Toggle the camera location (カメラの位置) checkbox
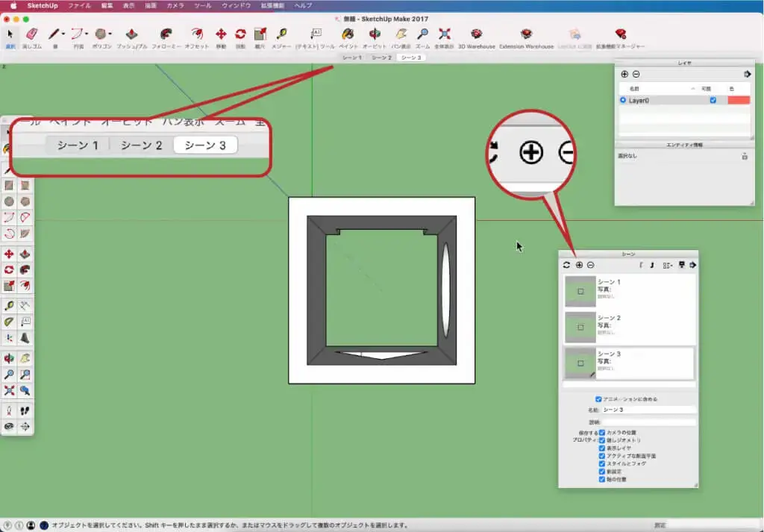The height and width of the screenshot is (532, 764). tap(602, 432)
